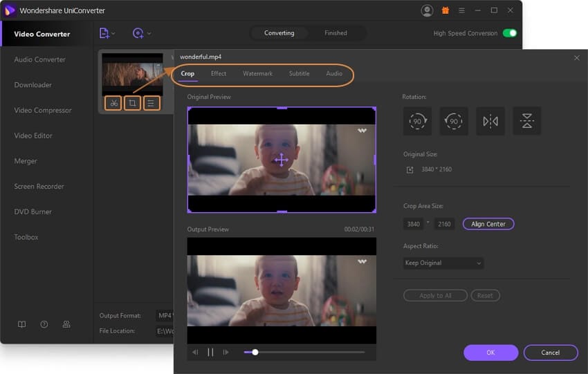Open DVD Burner in sidebar
588x374 pixels.
[33, 212]
